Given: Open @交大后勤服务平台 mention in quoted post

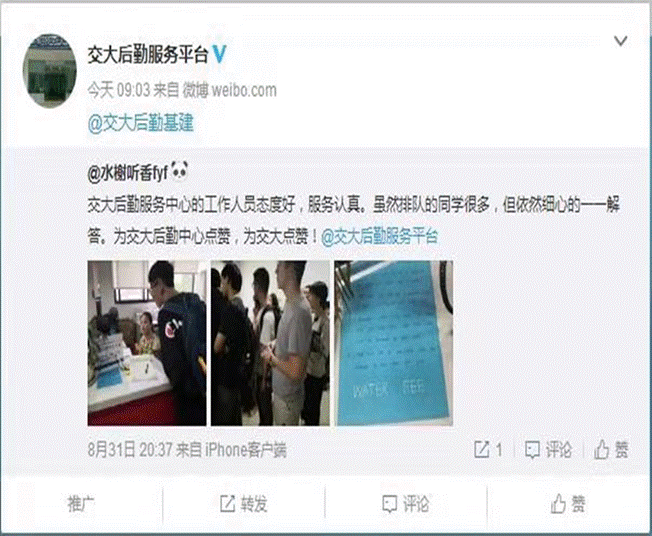Looking at the screenshot, I should [379, 236].
